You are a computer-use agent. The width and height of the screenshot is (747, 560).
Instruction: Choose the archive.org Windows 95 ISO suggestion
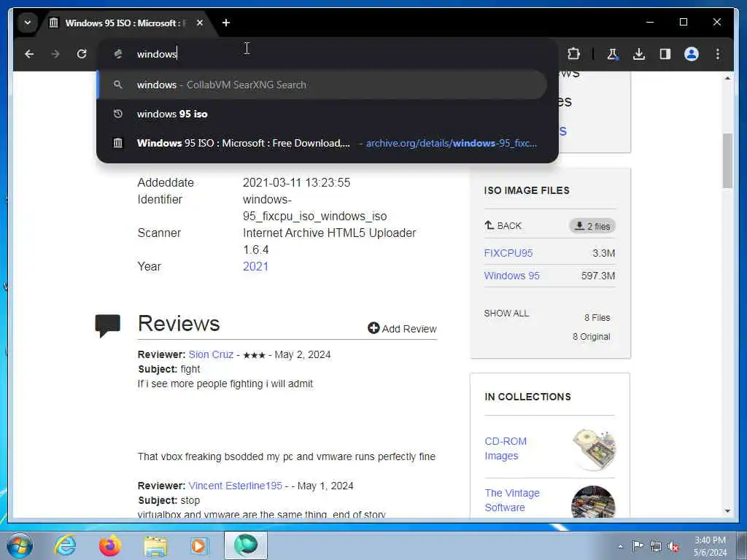pos(322,143)
